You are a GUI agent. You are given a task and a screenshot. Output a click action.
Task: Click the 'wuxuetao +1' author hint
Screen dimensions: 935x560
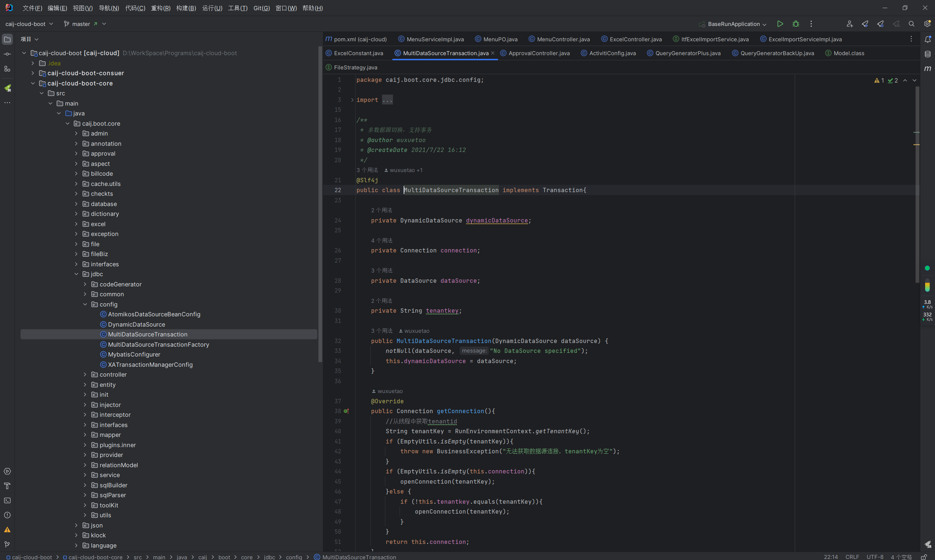click(x=403, y=170)
